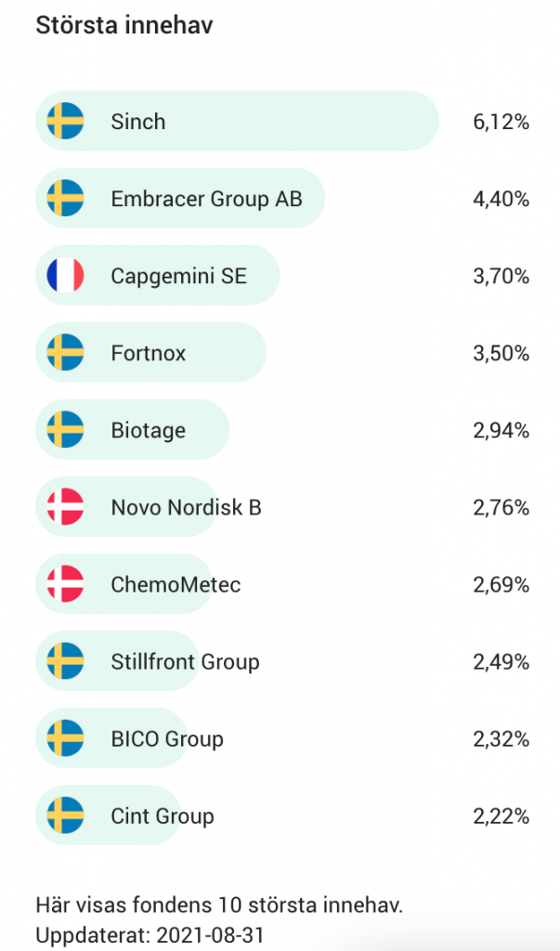The image size is (560, 951).
Task: Click the Swedish flag next to Cint Group
Action: pyautogui.click(x=65, y=815)
